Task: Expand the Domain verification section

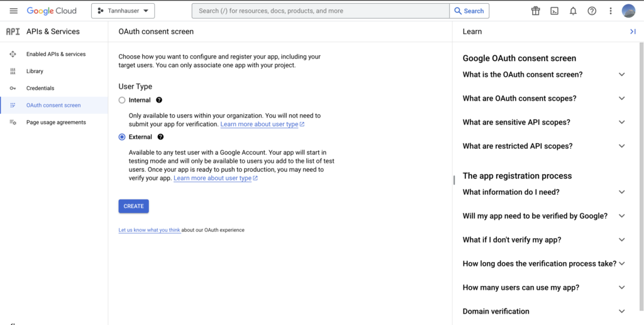Action: tap(544, 311)
